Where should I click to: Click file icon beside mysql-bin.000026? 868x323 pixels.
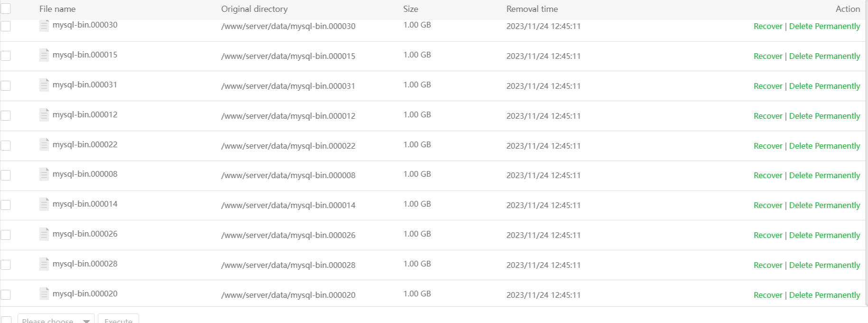point(44,234)
